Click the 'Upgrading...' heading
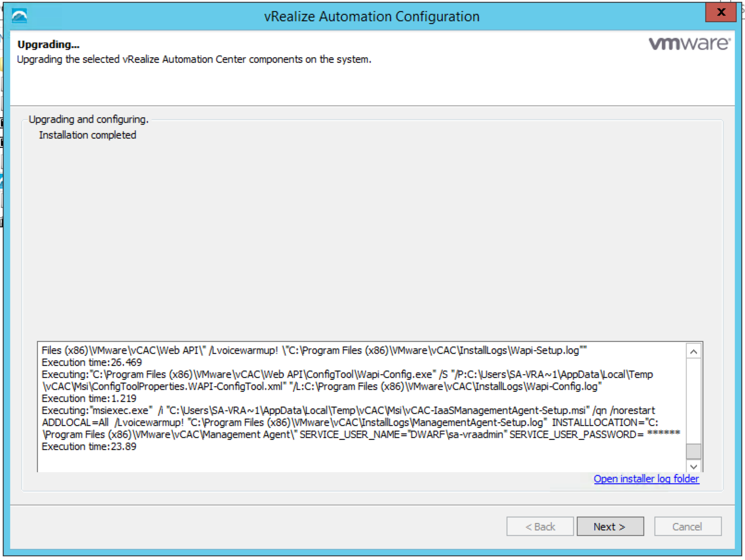The height and width of the screenshot is (560, 745). tap(49, 44)
